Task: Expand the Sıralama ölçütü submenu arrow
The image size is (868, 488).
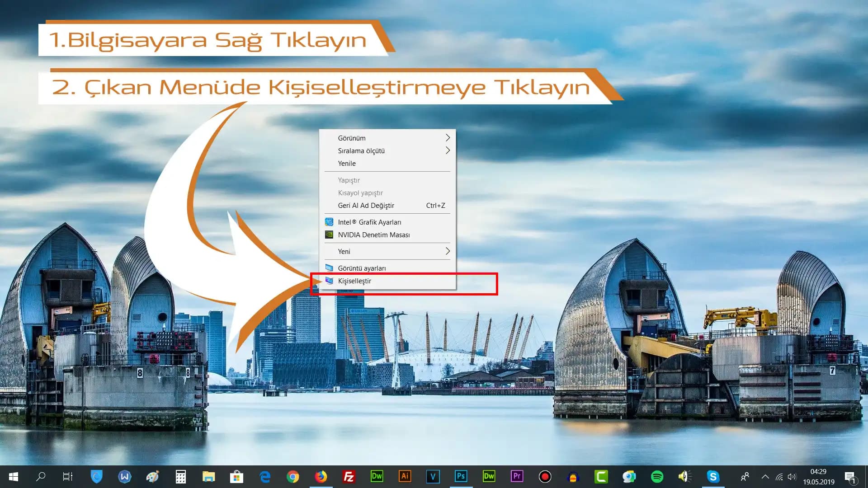Action: tap(448, 150)
